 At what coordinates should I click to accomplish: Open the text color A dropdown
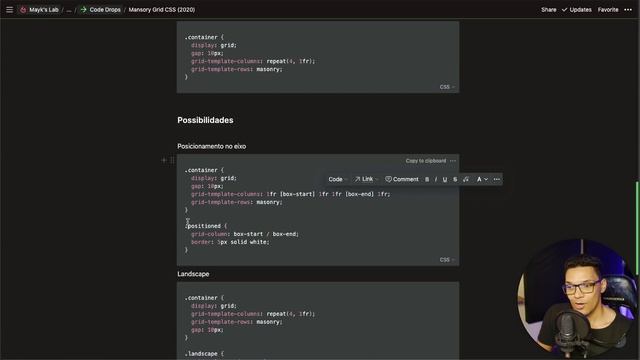click(482, 179)
